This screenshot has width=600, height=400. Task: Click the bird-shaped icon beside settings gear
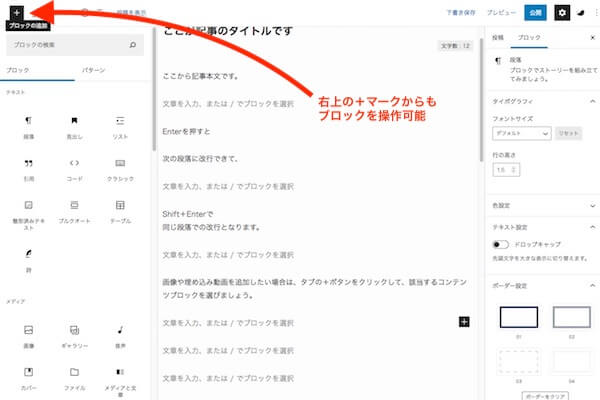581,13
